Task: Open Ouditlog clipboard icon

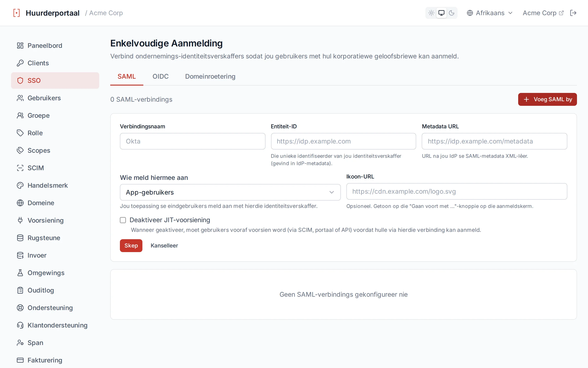Action: 20,290
